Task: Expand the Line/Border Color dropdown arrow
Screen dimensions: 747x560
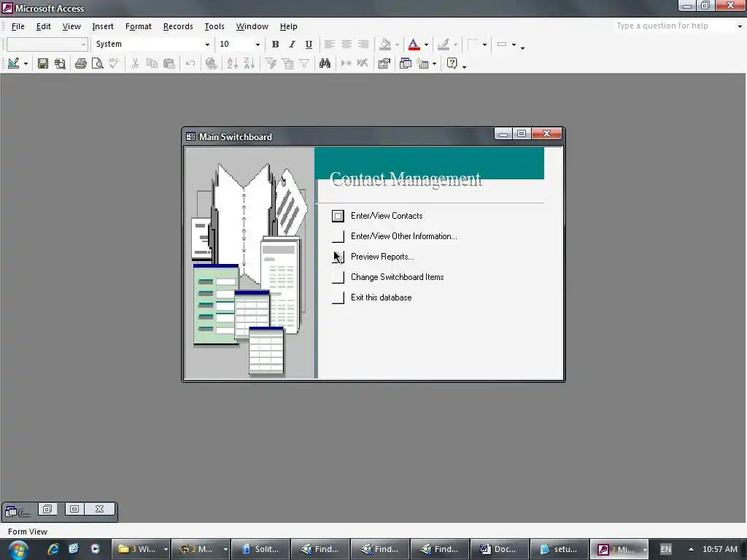Action: tap(455, 44)
